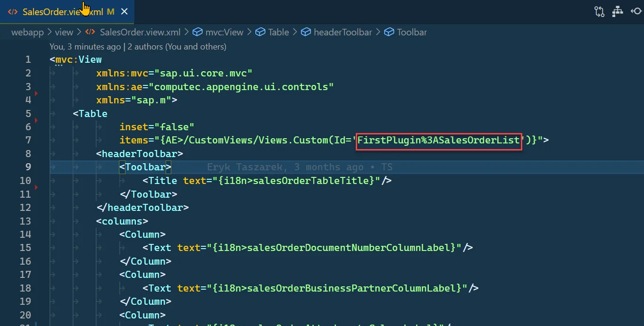Click the Toolbar breadcrumb at path end
644x326 pixels.
click(411, 32)
